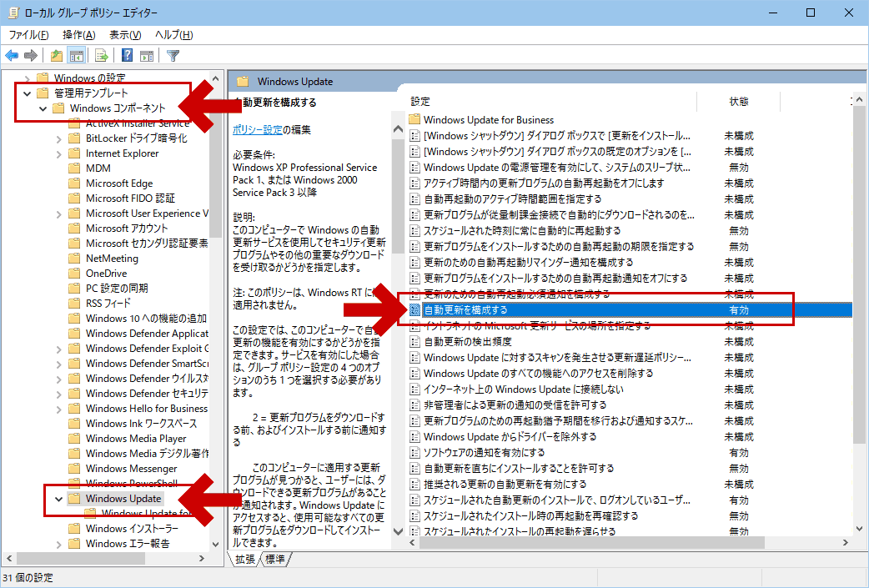The image size is (869, 588).
Task: Switch to the 標準 tab
Action: point(275,559)
